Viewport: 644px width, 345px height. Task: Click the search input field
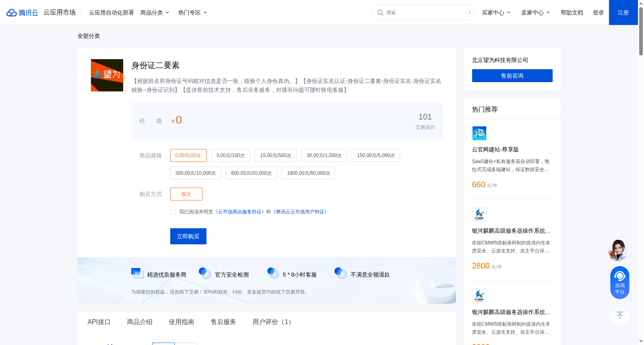425,12
